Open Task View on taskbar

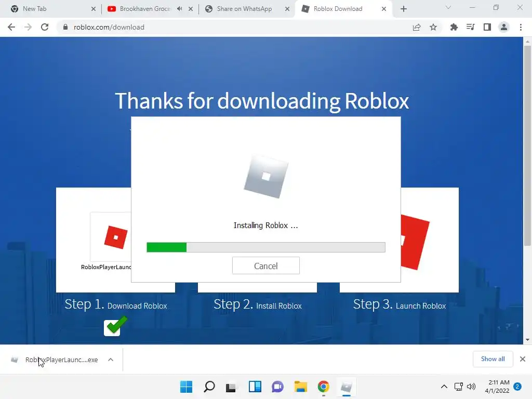pos(231,387)
